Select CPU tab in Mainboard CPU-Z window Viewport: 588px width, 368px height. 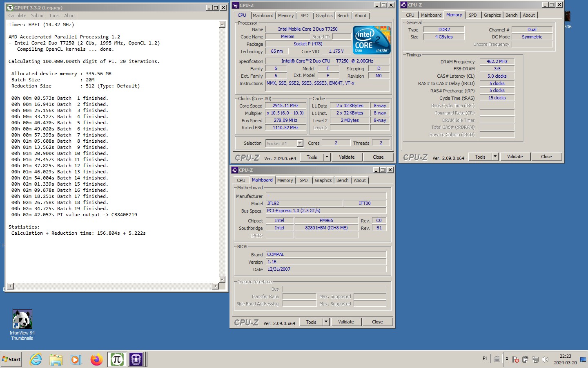point(241,180)
